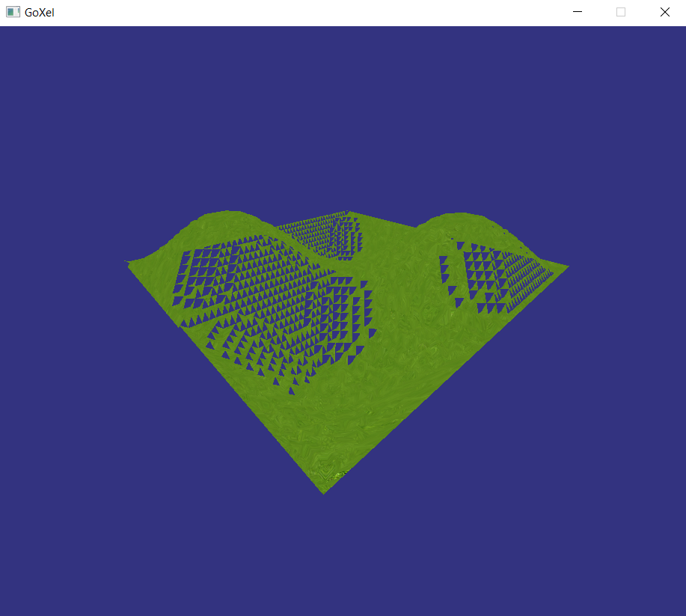
Task: Click the bottom tip of the green terrain
Action: (x=323, y=492)
